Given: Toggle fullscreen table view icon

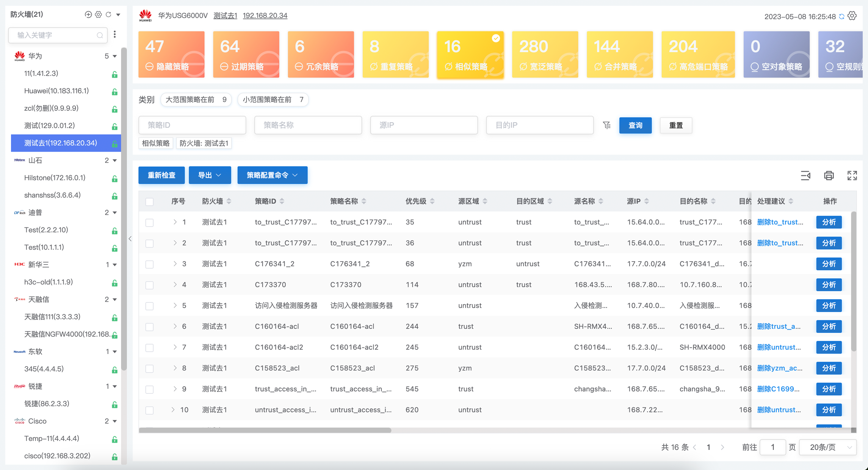Looking at the screenshot, I should click(852, 175).
